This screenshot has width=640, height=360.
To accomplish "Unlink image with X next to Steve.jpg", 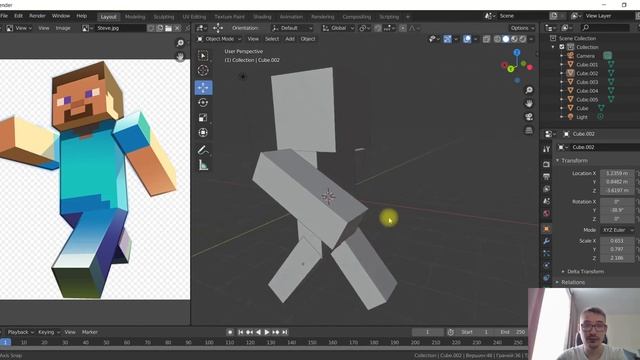I will click(177, 28).
